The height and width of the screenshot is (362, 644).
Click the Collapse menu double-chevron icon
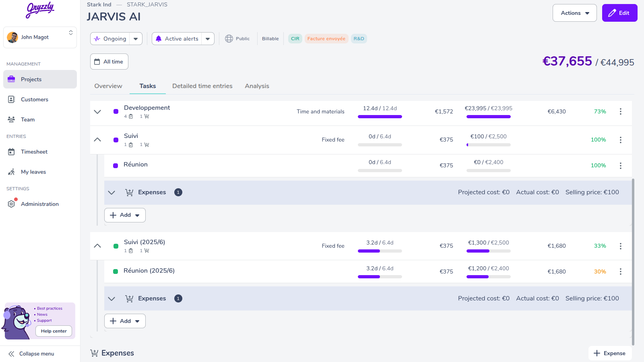(11, 354)
